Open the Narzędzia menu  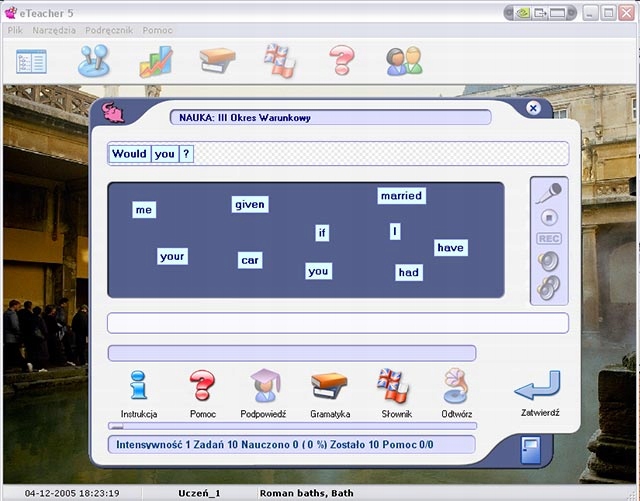point(53,31)
